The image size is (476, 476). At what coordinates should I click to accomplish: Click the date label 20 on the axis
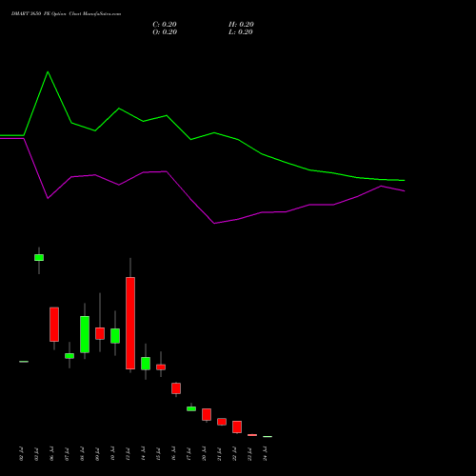pyautogui.click(x=204, y=454)
